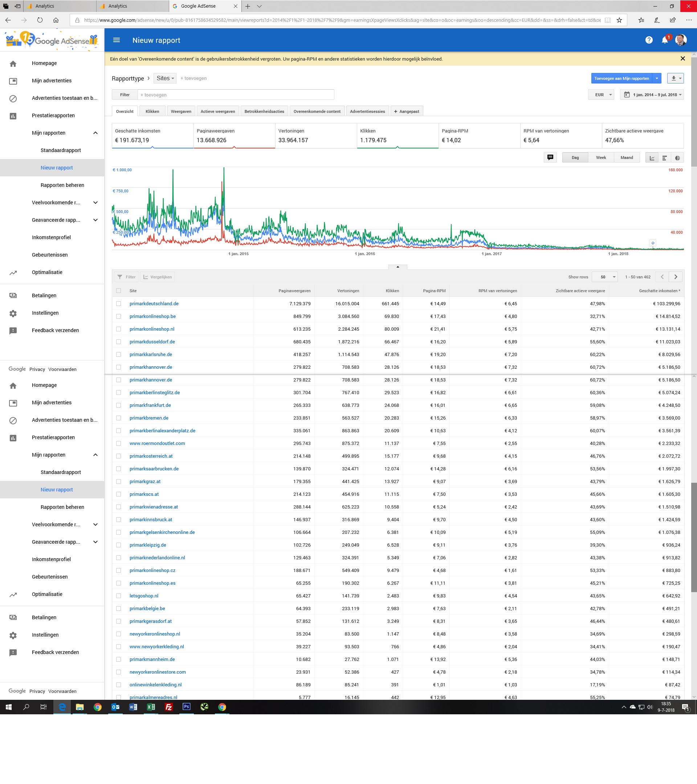Open the download report button
This screenshot has height=784, width=697.
(676, 78)
